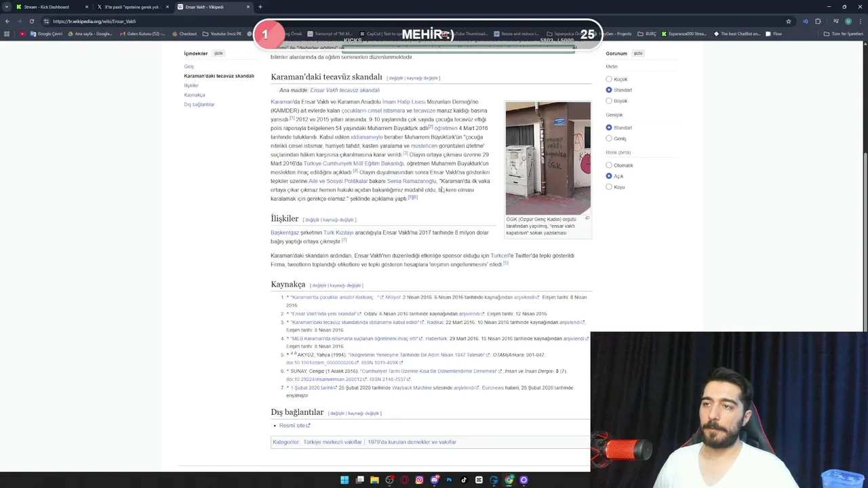Jump to Karaman'daki tecavüz skandalı in contents

coord(219,76)
